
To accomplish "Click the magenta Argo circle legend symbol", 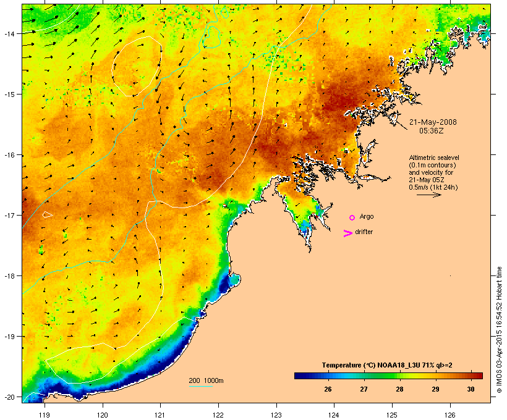I will (352, 218).
